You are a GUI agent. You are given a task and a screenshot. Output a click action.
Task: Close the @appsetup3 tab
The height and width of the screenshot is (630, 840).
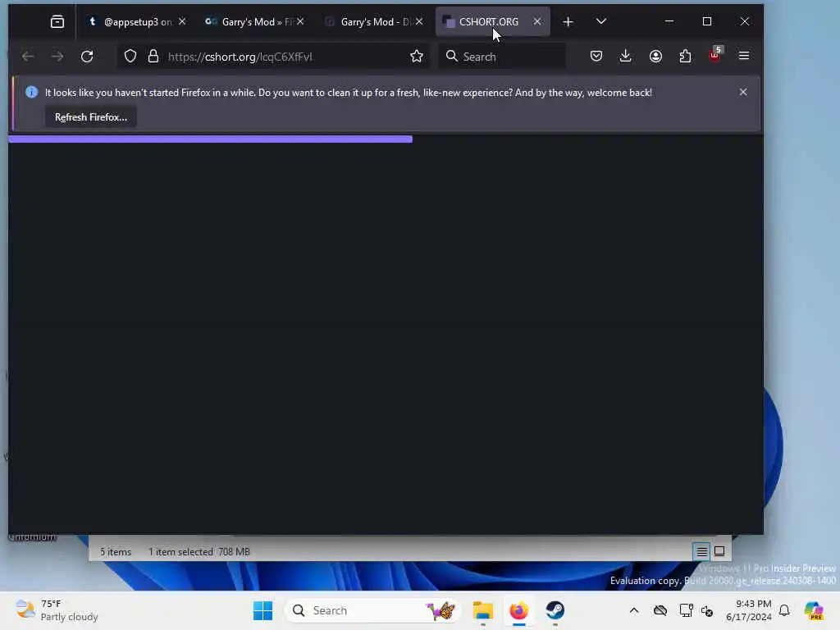[182, 21]
